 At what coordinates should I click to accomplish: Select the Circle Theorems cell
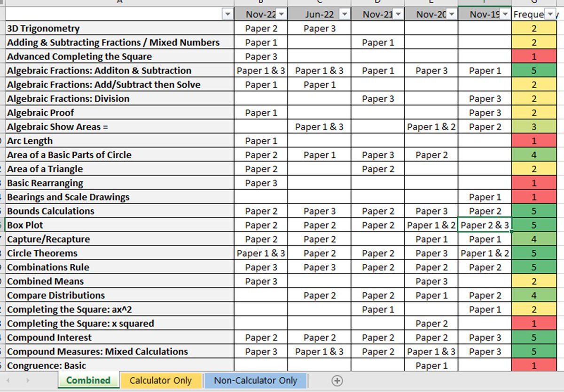coord(120,254)
